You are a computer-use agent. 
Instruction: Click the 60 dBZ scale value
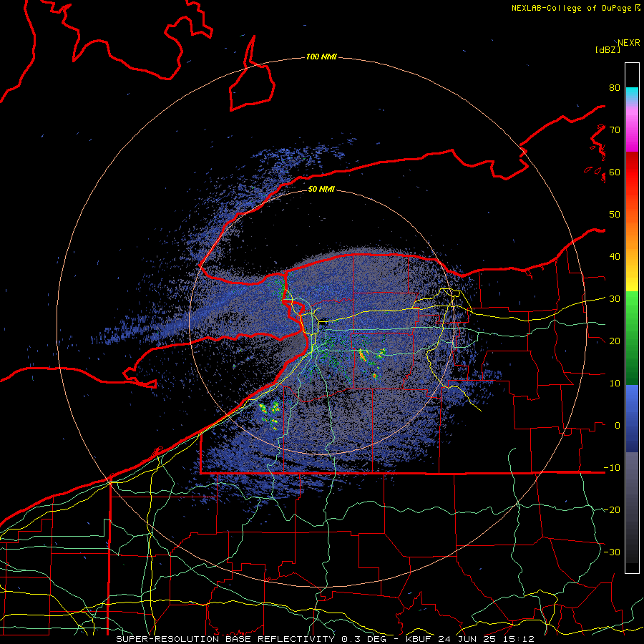pos(615,172)
